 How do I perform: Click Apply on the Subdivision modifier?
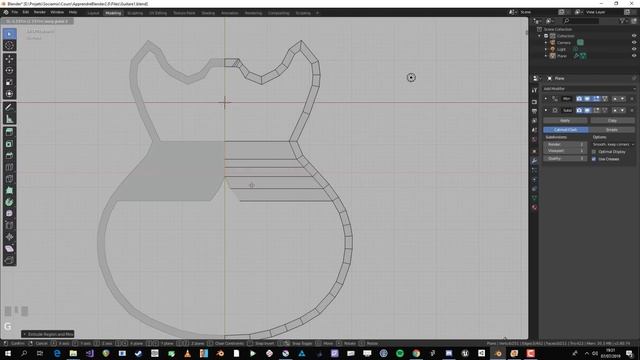(x=565, y=121)
